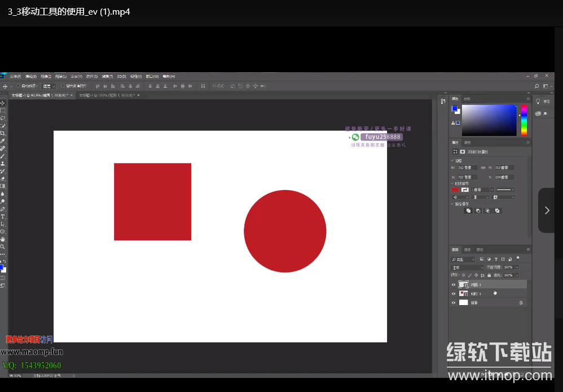
Task: Click the rainbow hue slider strip
Action: [524, 120]
